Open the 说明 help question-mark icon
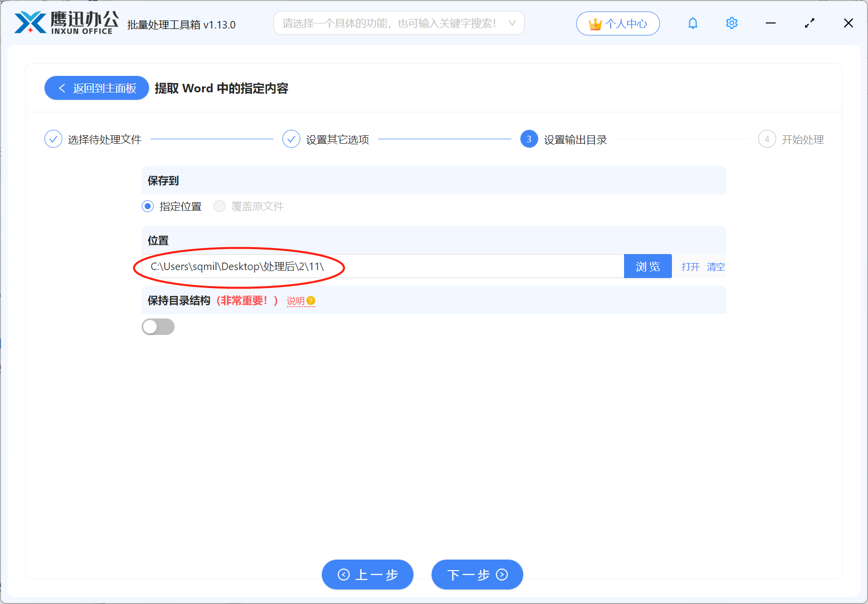 [312, 300]
